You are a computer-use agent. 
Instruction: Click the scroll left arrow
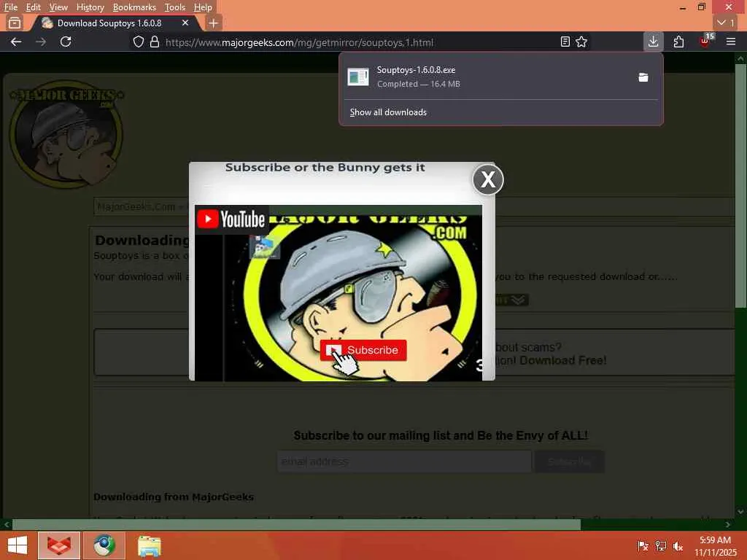tap(6, 524)
